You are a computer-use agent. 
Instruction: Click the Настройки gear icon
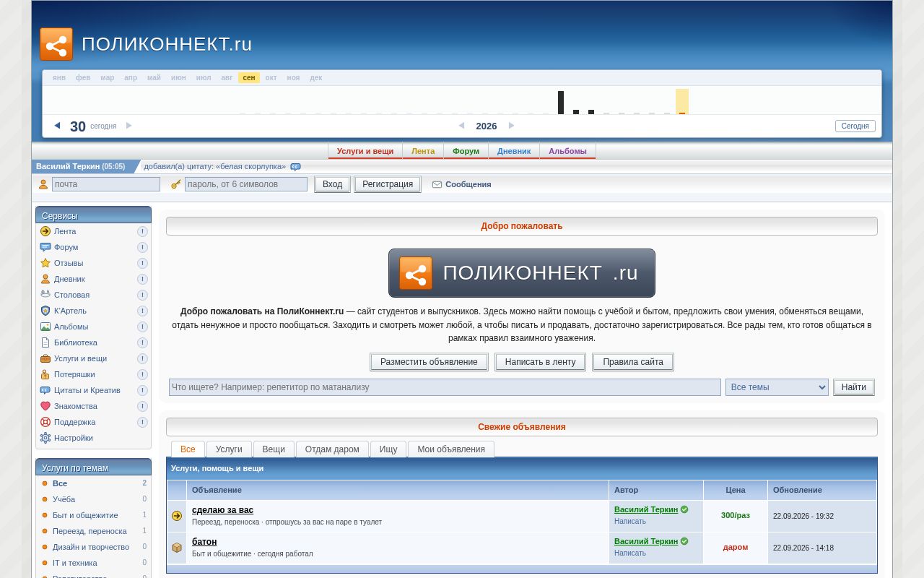click(x=45, y=438)
